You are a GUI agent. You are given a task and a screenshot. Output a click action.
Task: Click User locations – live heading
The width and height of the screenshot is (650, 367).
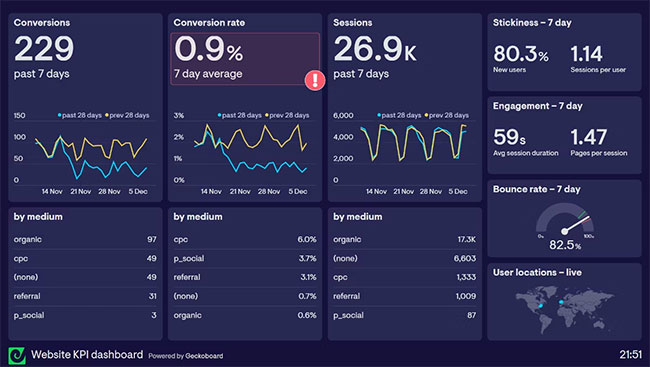tap(537, 272)
